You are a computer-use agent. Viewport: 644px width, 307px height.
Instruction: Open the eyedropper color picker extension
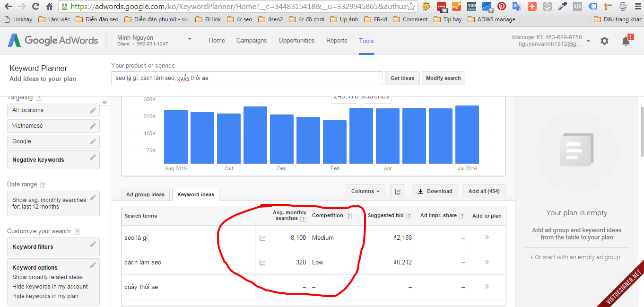[562, 7]
